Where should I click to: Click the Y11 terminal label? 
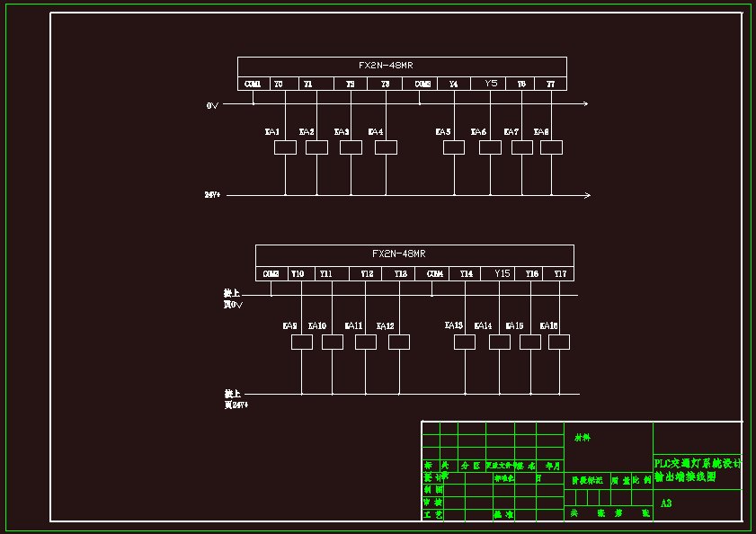click(x=326, y=273)
